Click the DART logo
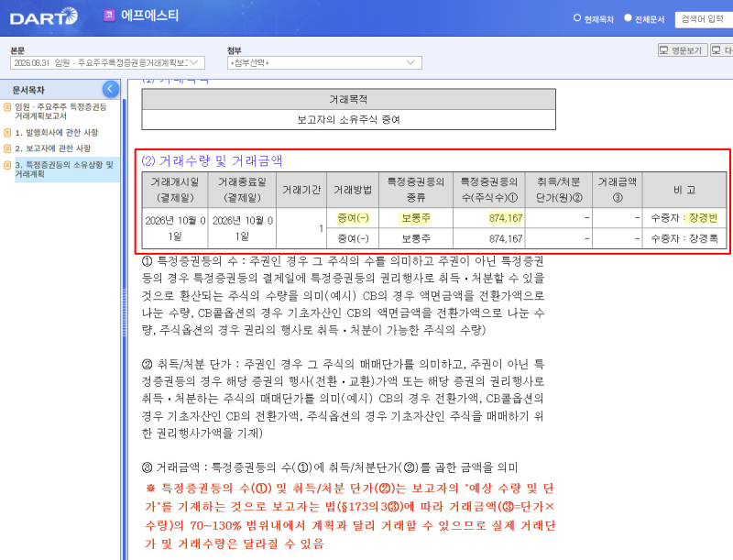 coord(43,16)
